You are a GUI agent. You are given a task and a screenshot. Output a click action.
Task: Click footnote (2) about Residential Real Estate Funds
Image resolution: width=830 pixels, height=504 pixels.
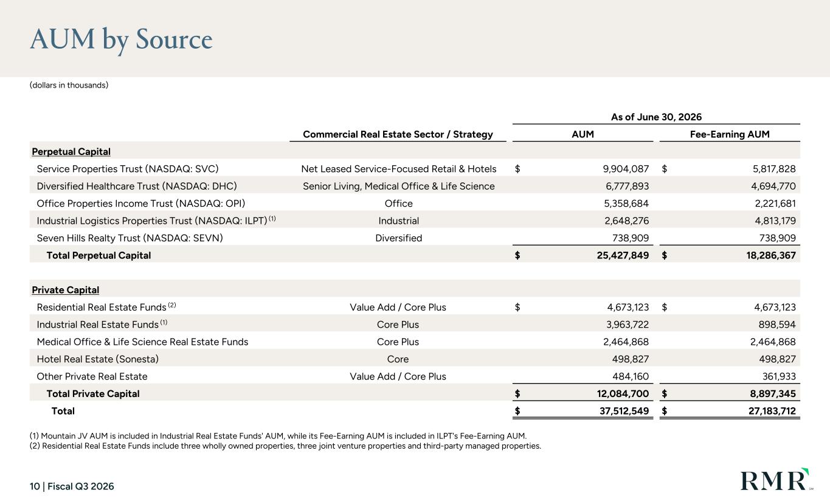[x=285, y=446]
